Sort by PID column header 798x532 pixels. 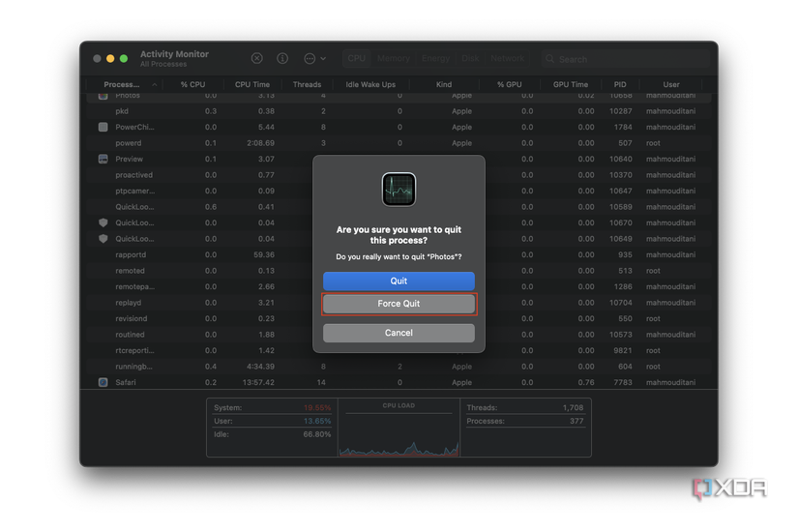pyautogui.click(x=620, y=84)
